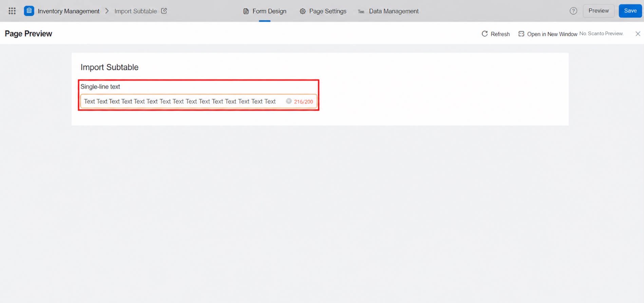This screenshot has width=644, height=303.
Task: Click the blue Inventory Management app icon
Action: click(29, 11)
